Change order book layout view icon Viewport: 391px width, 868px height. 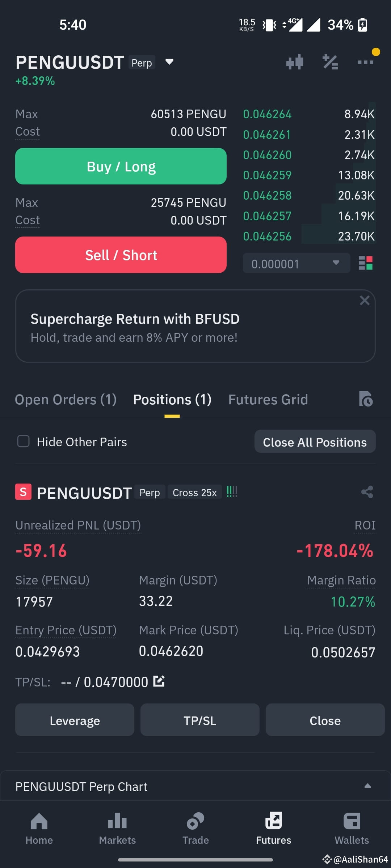[x=366, y=263]
